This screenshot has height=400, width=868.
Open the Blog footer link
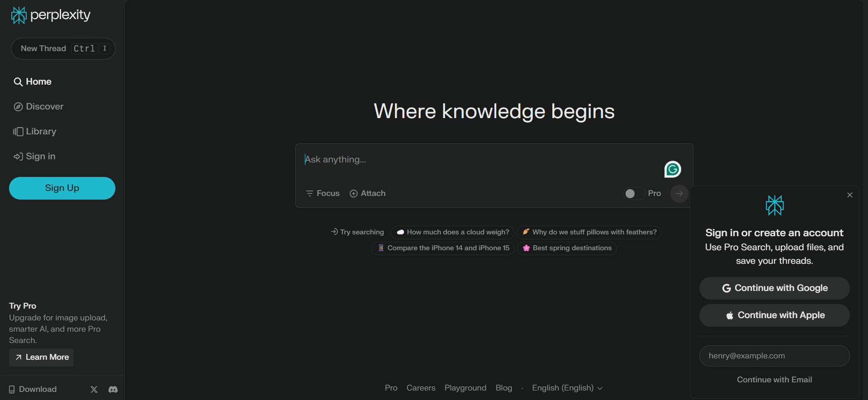(504, 388)
